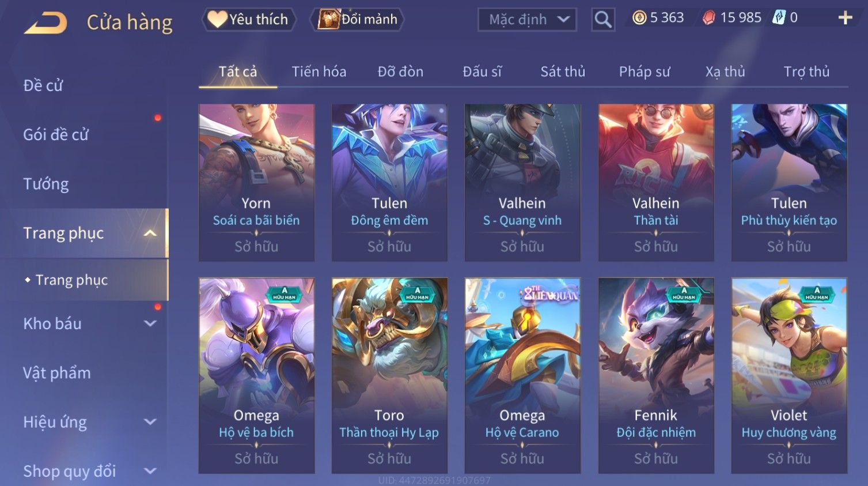Open Yêu thích favorites heart button
This screenshot has height=486, width=868.
(x=249, y=20)
